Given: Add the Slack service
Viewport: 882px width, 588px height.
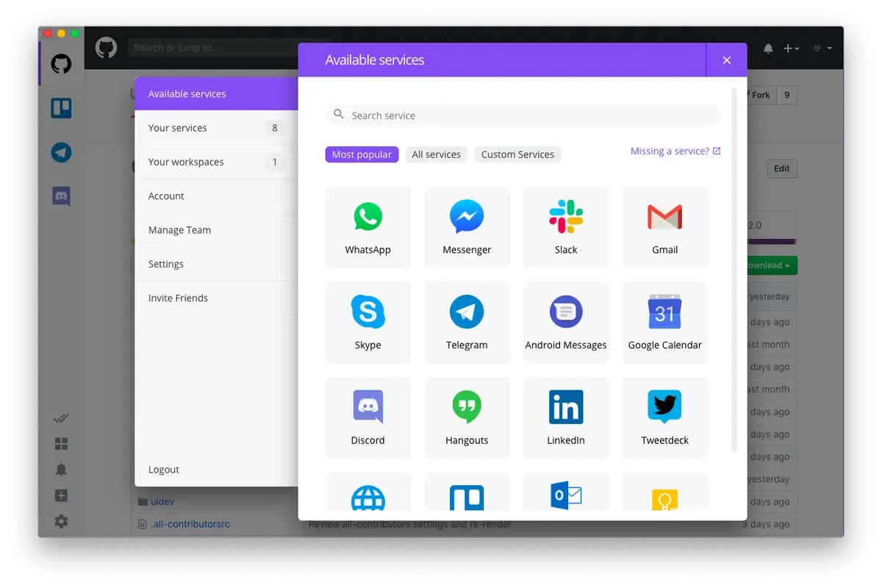Looking at the screenshot, I should [x=566, y=227].
